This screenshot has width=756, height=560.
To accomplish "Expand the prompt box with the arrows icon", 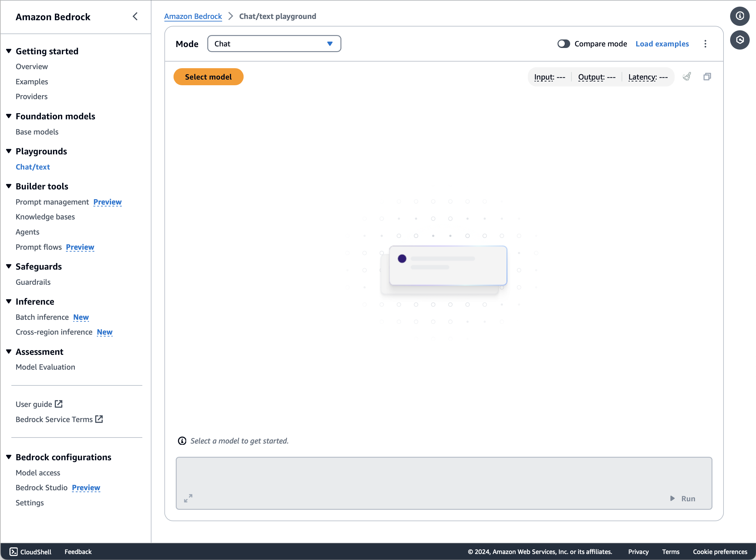I will coord(188,498).
